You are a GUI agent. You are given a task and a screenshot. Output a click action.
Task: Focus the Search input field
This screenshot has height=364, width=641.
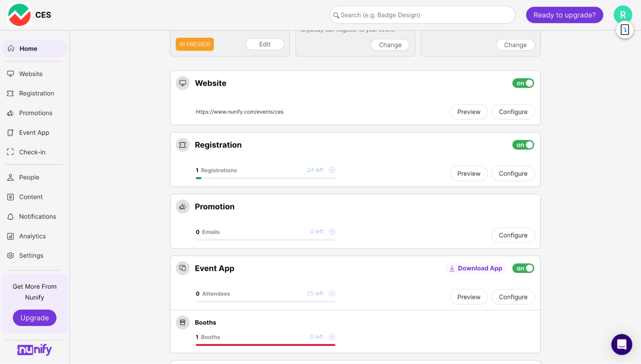tap(422, 15)
